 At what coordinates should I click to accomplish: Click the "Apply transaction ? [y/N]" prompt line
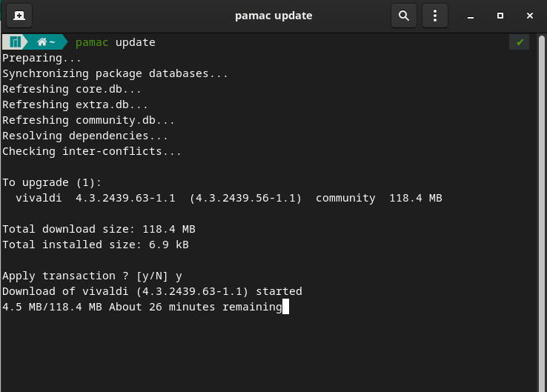(x=92, y=276)
